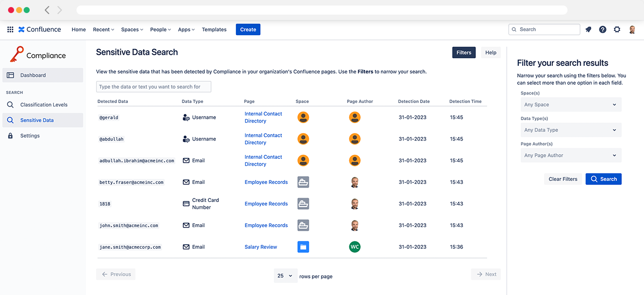Expand the Any Space dropdown

[x=571, y=105]
